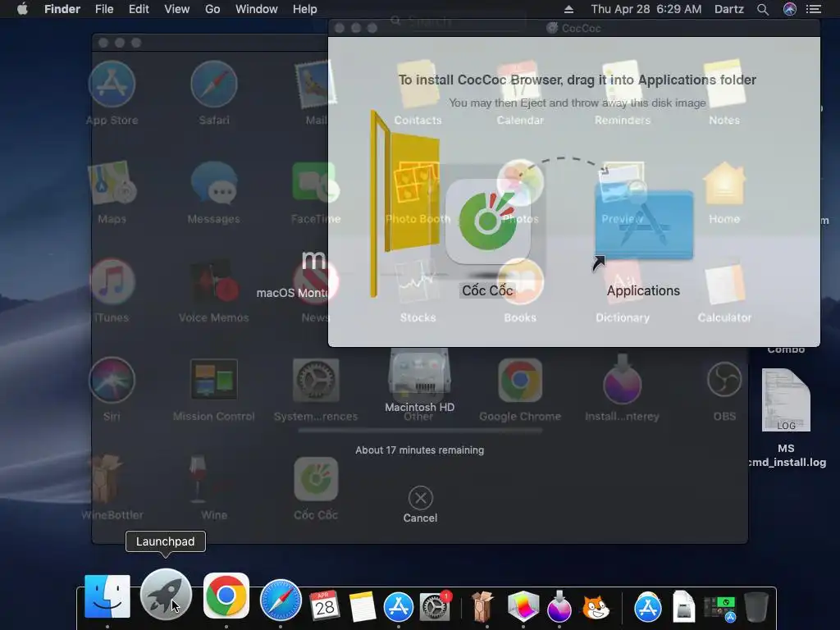Open the Home app in Launchpad
Image resolution: width=840 pixels, height=630 pixels.
(x=724, y=184)
